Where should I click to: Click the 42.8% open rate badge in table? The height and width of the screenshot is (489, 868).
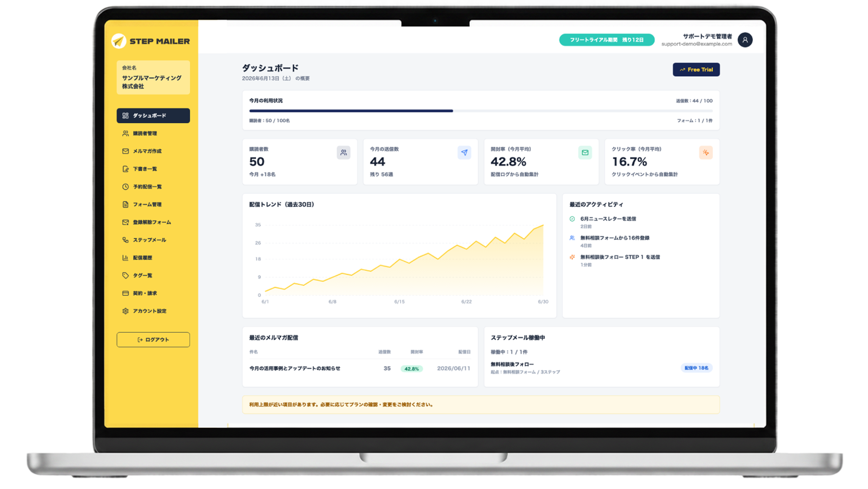pyautogui.click(x=412, y=369)
